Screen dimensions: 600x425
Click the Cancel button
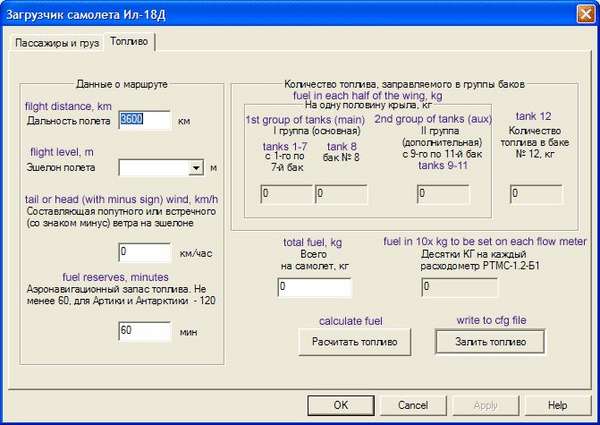tap(412, 405)
